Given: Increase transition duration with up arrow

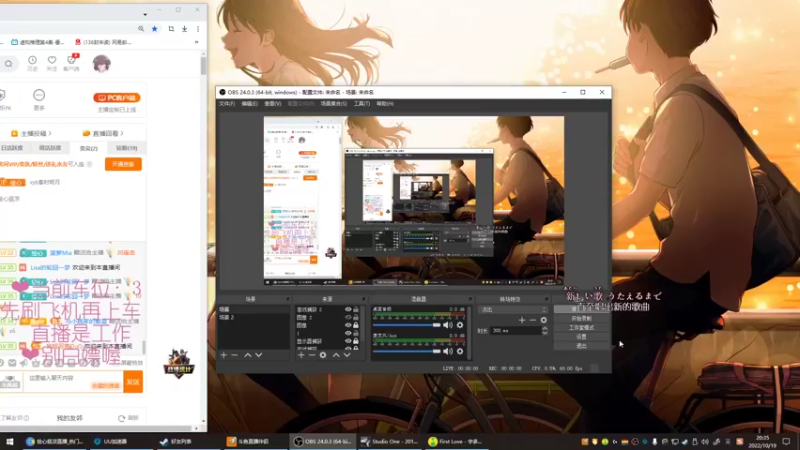Looking at the screenshot, I should pos(545,329).
